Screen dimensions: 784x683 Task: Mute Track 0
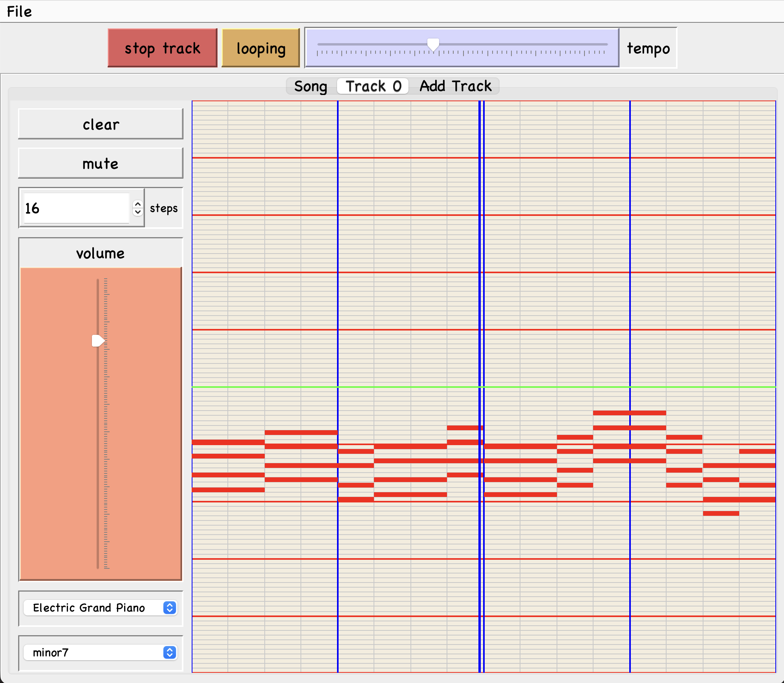(x=101, y=164)
